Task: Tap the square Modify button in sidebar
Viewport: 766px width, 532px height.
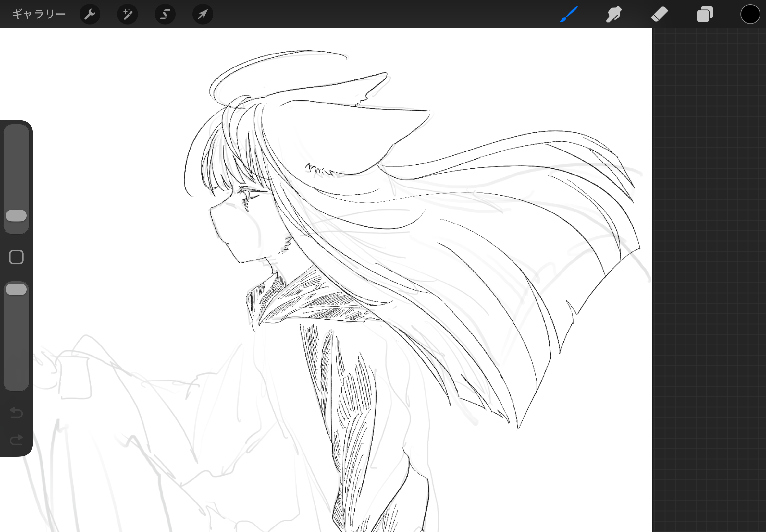Action: click(x=16, y=257)
